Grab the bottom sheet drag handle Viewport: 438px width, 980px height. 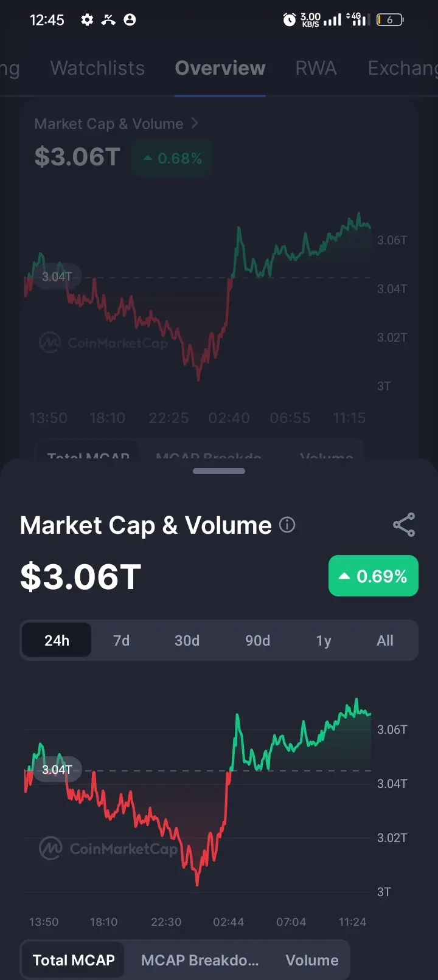(x=219, y=471)
